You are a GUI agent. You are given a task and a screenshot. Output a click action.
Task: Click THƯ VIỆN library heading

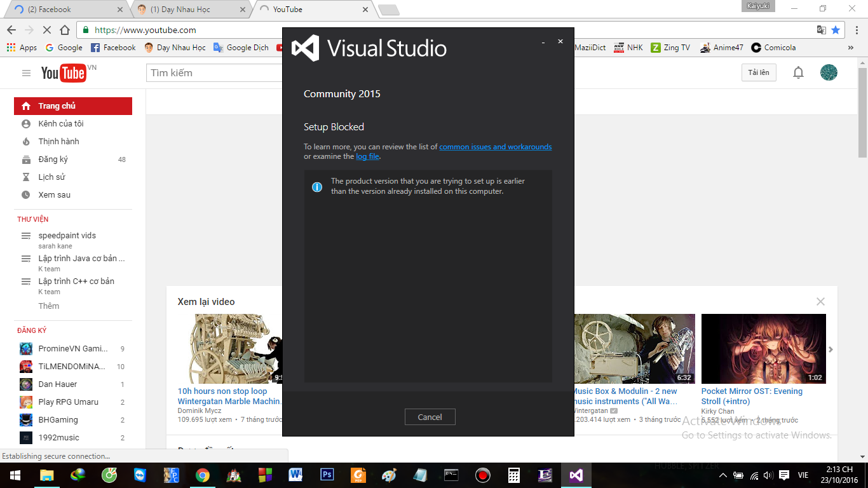[x=32, y=219]
